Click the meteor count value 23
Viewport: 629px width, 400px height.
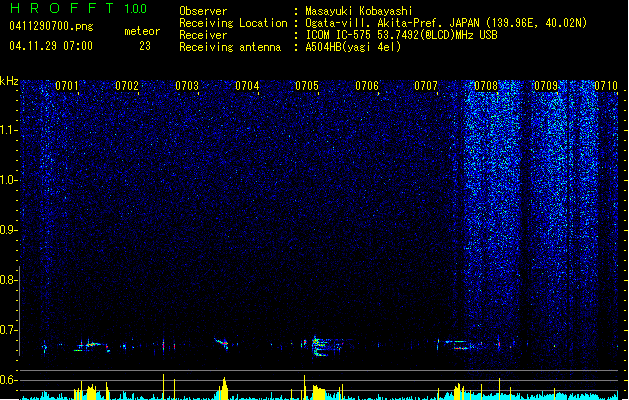[145, 46]
